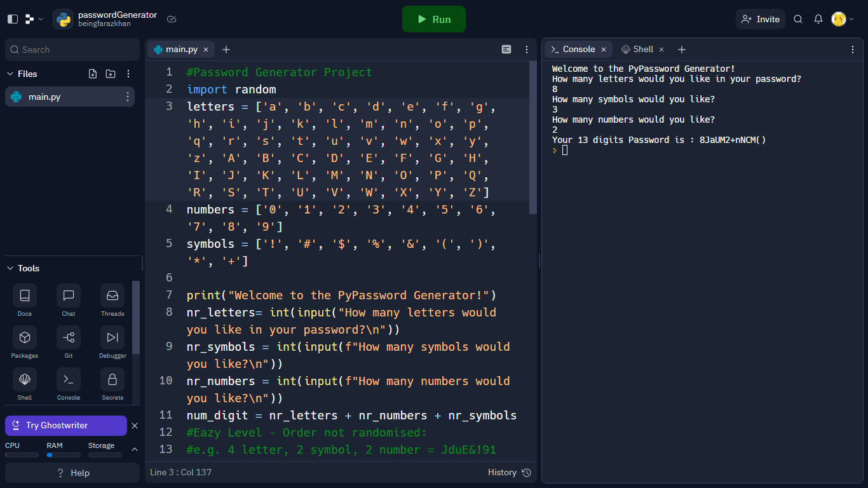Open the Secrets tool
The width and height of the screenshot is (868, 488).
click(x=112, y=384)
